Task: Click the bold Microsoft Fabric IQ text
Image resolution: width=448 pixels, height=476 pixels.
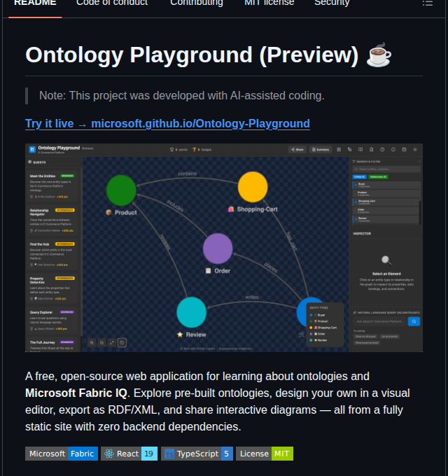Action: pos(76,393)
